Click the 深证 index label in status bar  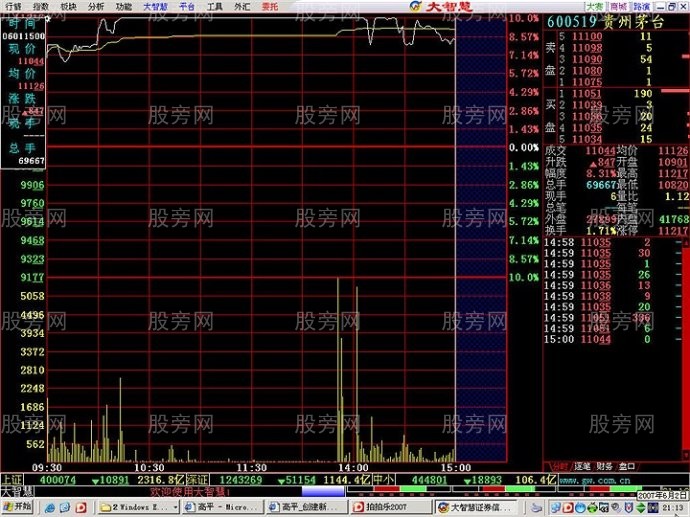197,480
